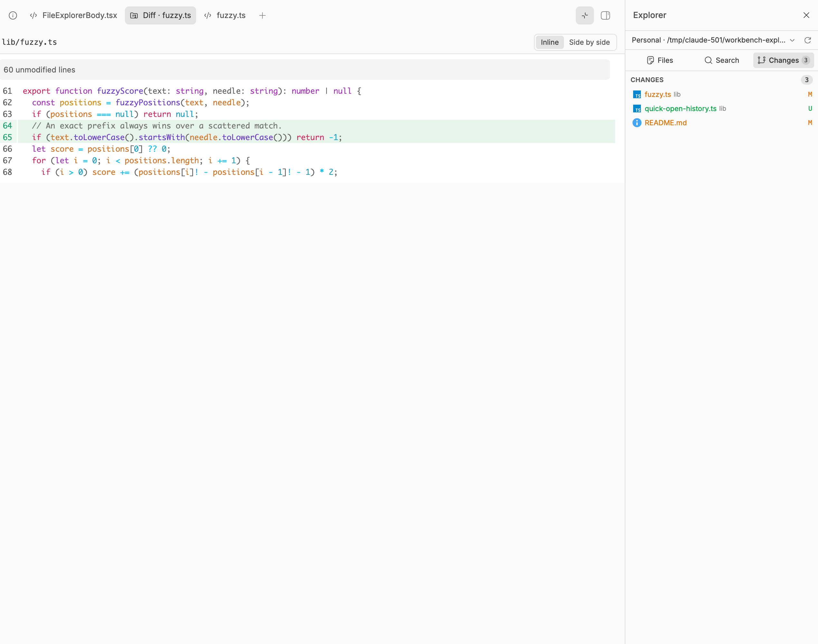Click the info icon beside README.md
The width and height of the screenshot is (818, 644).
(x=637, y=123)
